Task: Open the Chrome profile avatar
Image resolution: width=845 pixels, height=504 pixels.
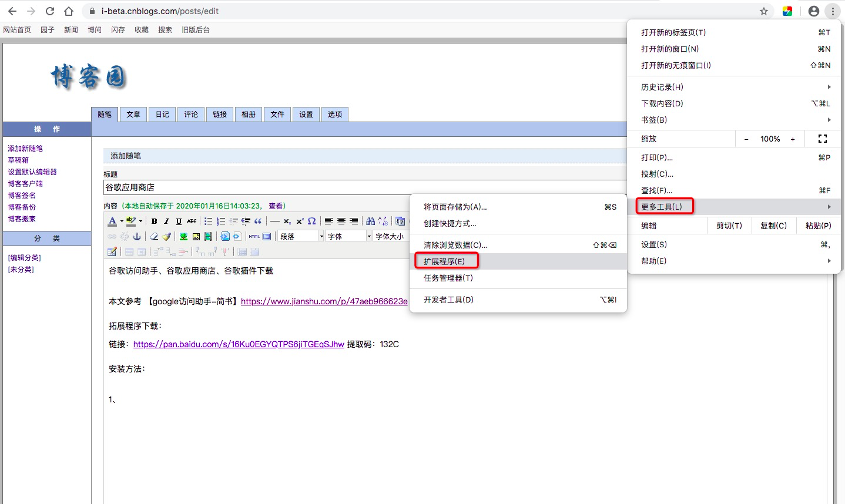Action: [x=814, y=11]
